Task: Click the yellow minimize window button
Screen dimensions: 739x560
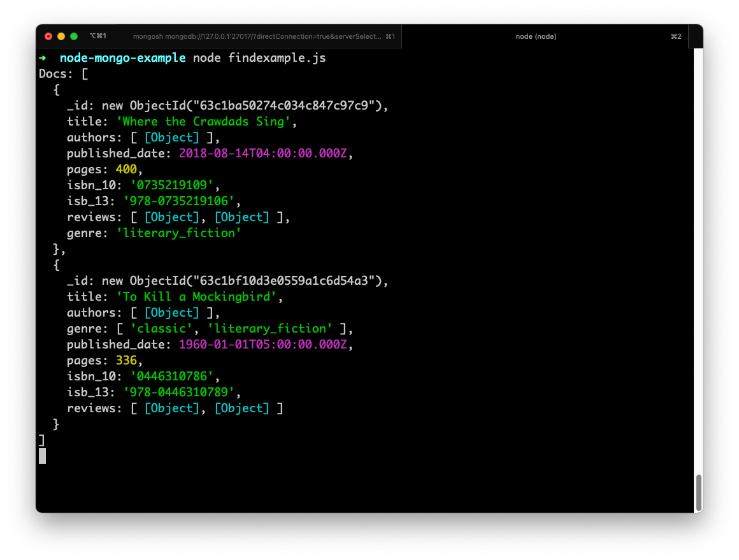Action: pyautogui.click(x=61, y=36)
